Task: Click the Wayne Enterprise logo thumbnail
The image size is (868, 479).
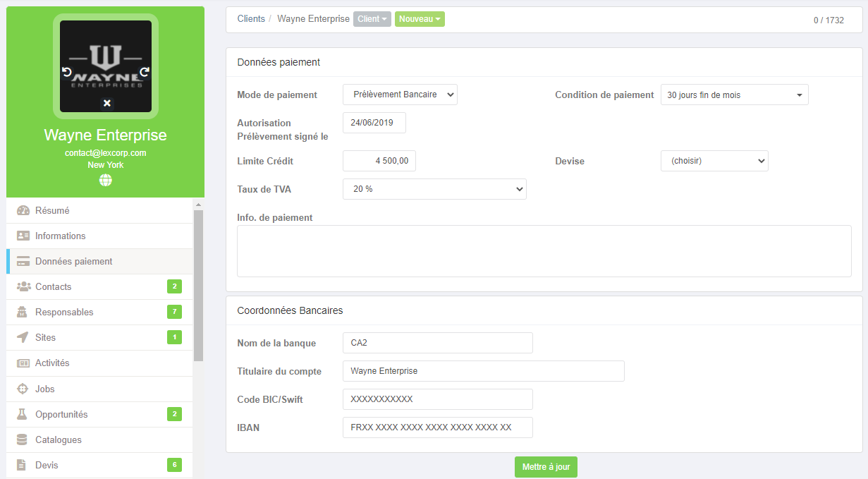Action: point(106,66)
